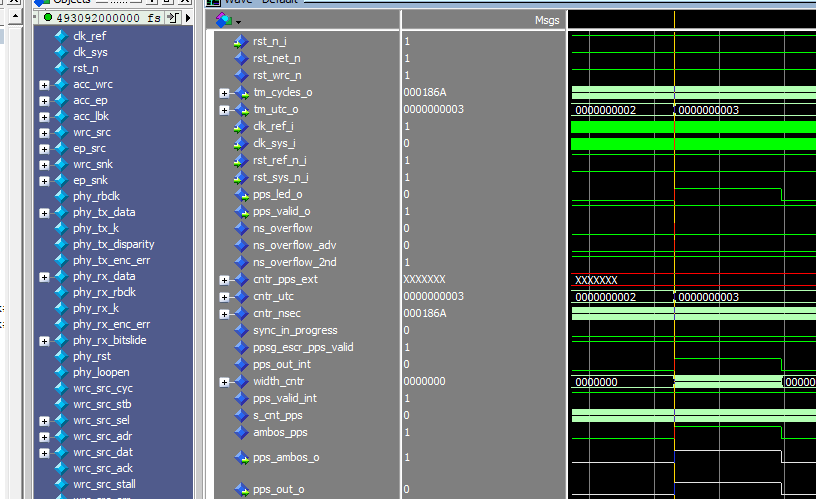
Task: Select the ns_overflow_2nd signal name
Action: pyautogui.click(x=295, y=262)
